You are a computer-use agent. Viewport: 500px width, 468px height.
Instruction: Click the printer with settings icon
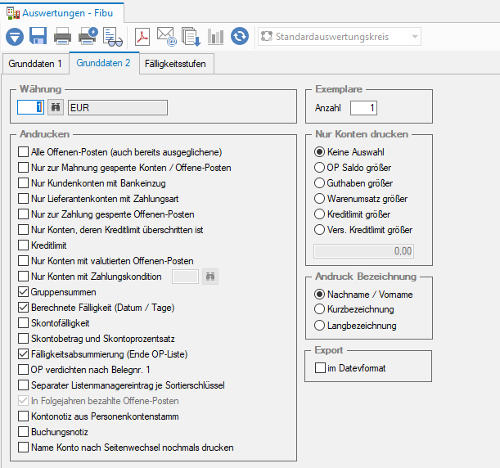click(x=88, y=36)
